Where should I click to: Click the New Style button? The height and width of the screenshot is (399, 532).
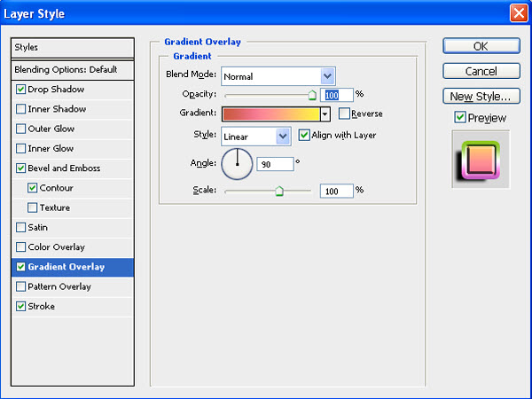point(481,96)
